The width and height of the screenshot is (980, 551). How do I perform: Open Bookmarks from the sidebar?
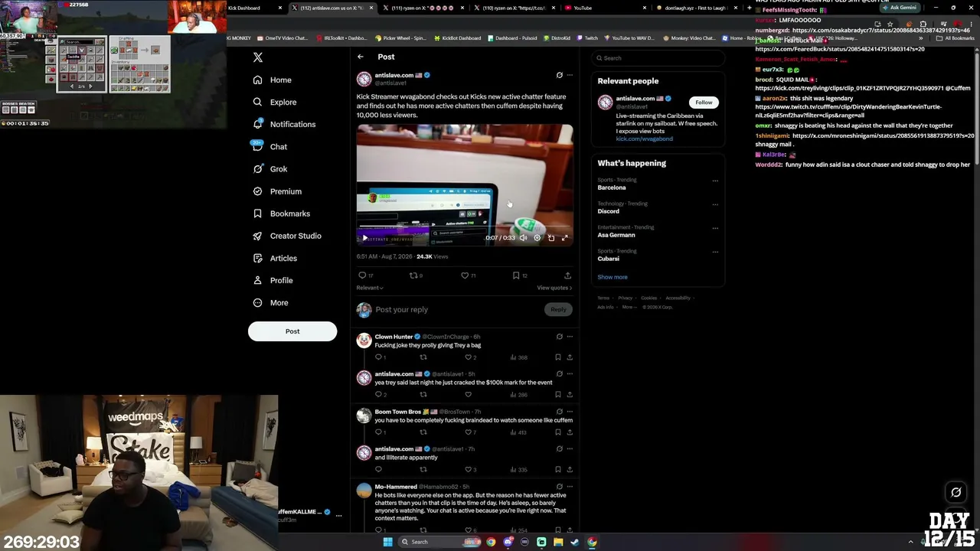point(280,214)
